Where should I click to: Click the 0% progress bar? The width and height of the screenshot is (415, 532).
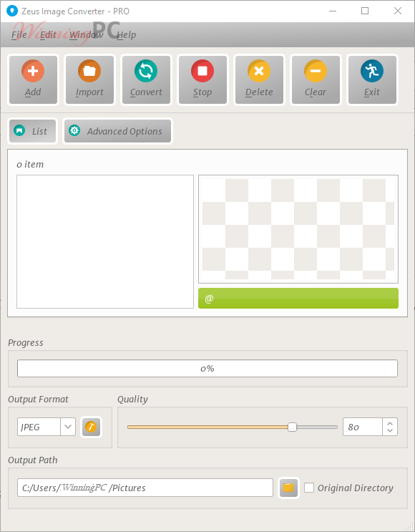(207, 369)
